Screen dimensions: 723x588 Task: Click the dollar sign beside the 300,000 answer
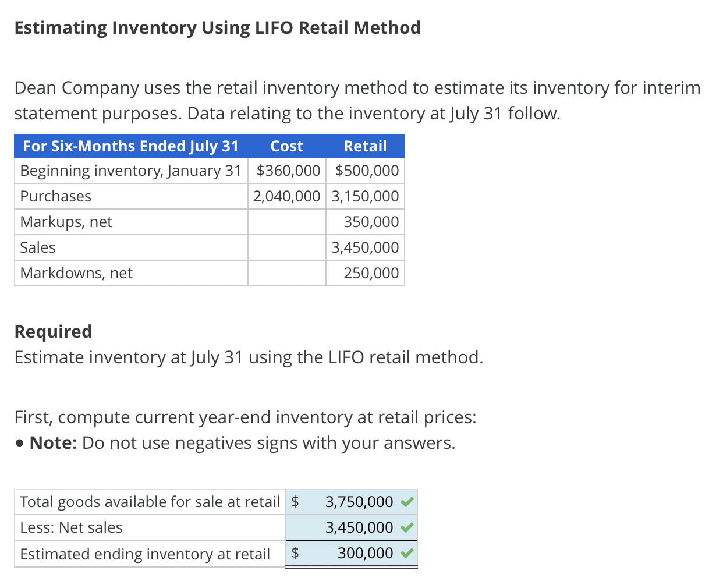click(x=295, y=554)
